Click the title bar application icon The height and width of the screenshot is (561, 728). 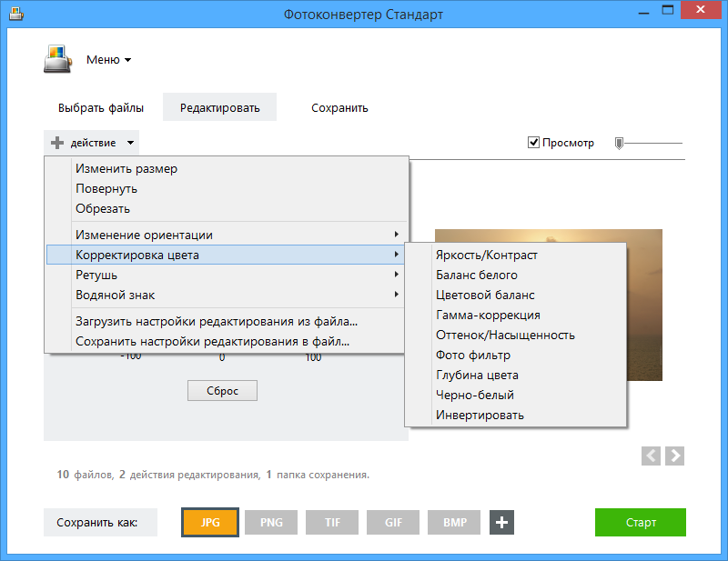point(16,14)
